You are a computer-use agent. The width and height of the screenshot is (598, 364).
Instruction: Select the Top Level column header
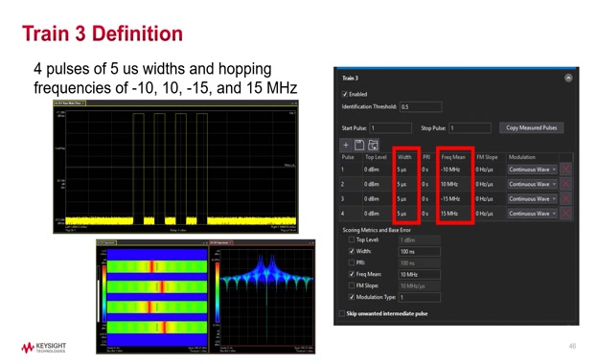(x=376, y=157)
